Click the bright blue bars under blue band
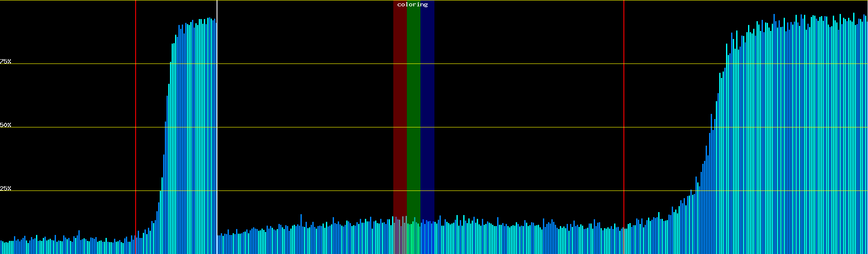Viewport: 868px width, 254px height. [427, 238]
